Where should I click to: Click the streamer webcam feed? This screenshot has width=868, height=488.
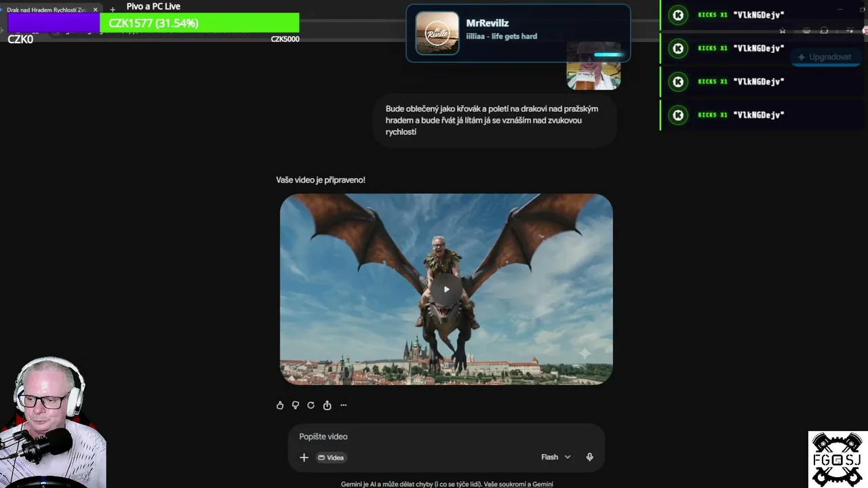click(x=53, y=422)
